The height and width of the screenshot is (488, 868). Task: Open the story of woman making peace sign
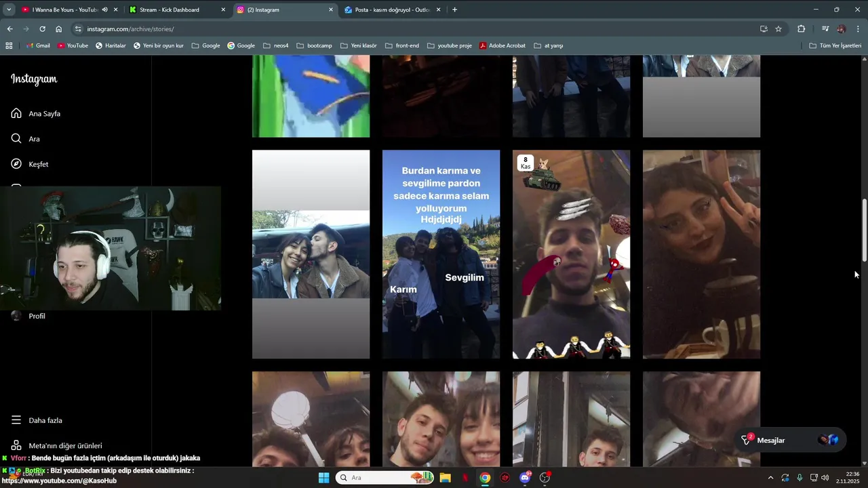(x=701, y=254)
